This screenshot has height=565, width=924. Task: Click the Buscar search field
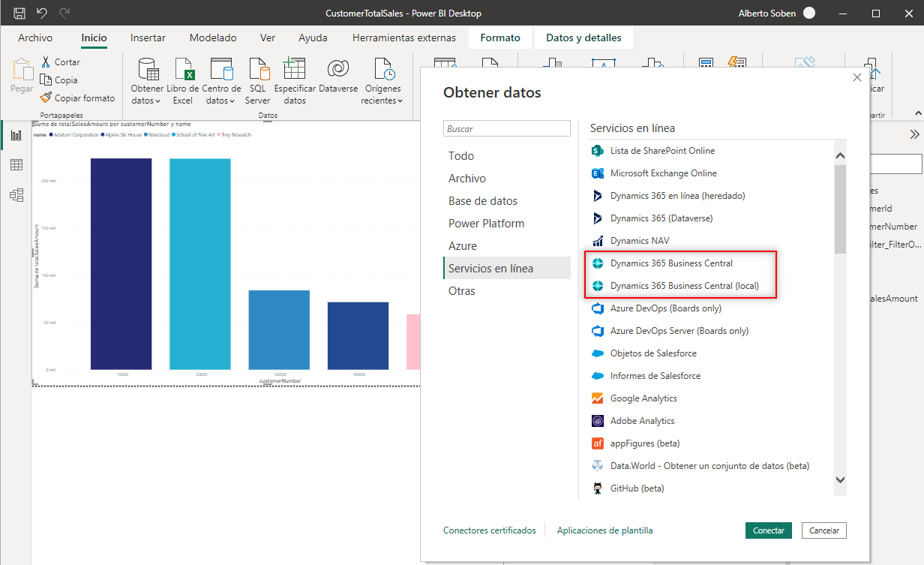[506, 128]
